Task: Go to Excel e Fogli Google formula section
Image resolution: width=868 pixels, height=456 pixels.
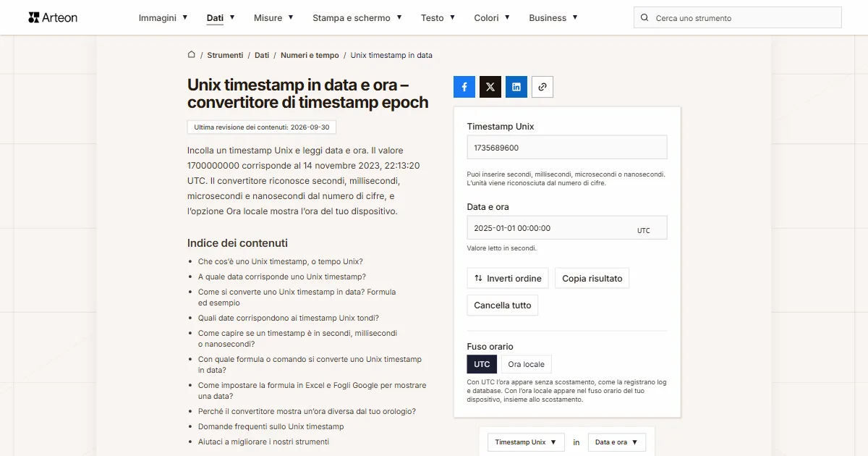Action: pyautogui.click(x=312, y=391)
